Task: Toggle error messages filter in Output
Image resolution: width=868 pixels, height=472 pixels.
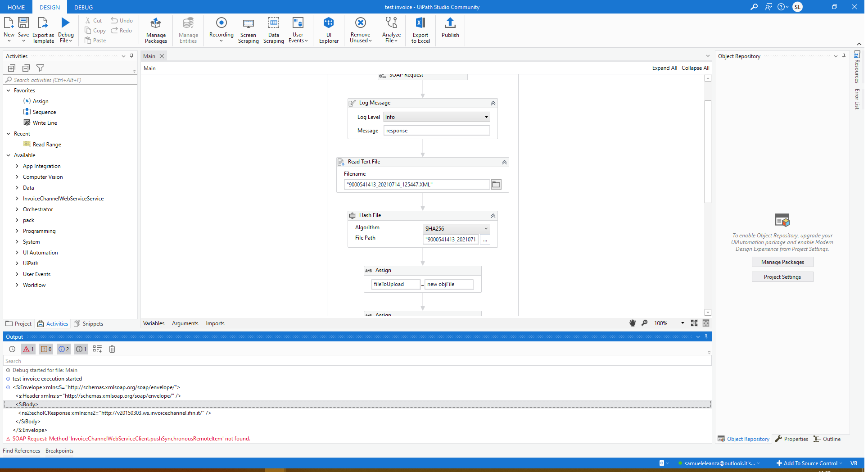Action: coord(28,349)
